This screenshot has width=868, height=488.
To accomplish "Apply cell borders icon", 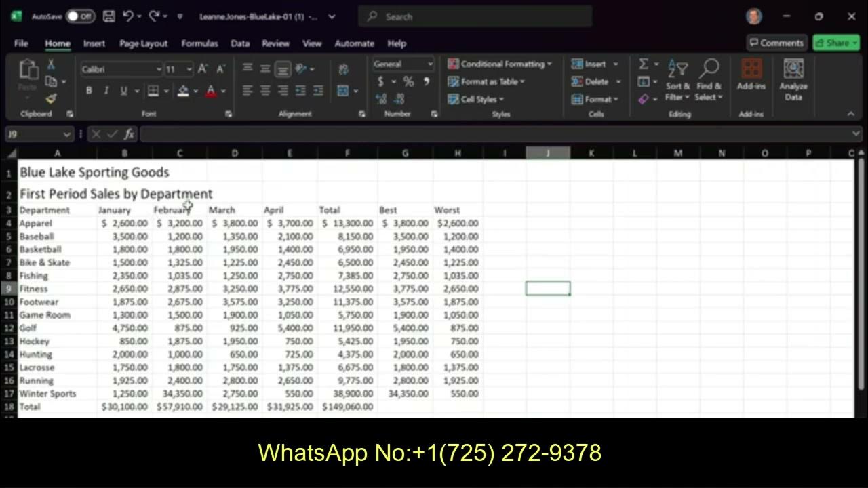I will [x=153, y=91].
